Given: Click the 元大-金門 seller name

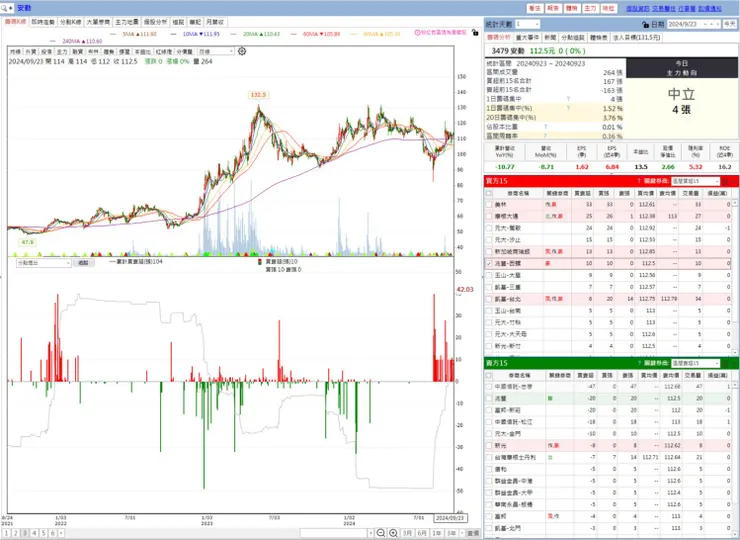Looking at the screenshot, I should click(x=507, y=434).
